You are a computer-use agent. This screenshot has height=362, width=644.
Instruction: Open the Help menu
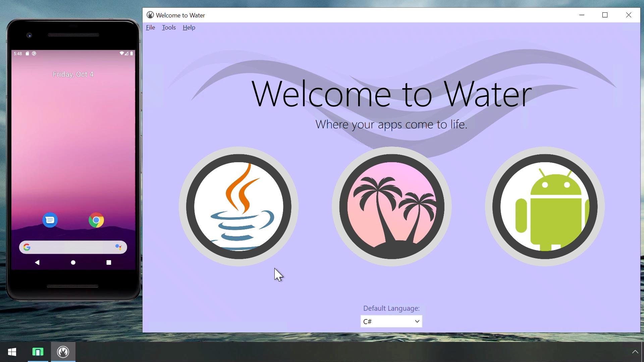189,27
